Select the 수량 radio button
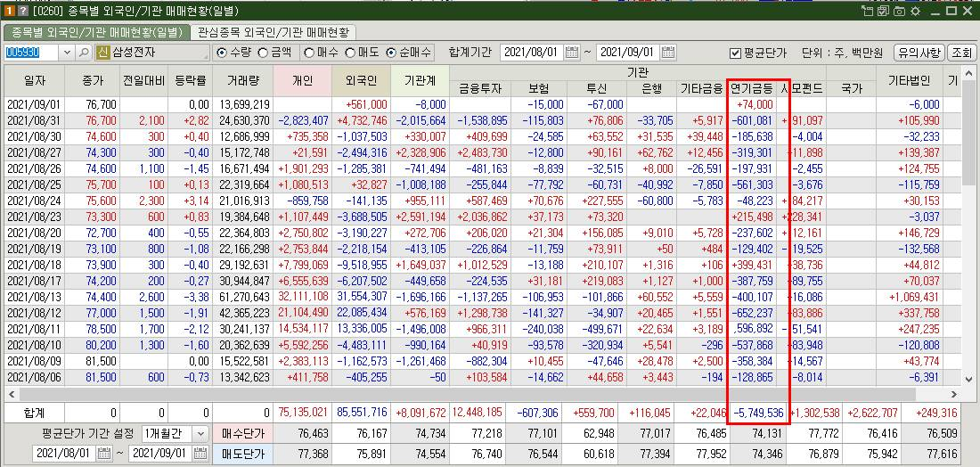This screenshot has width=980, height=467. 221,53
